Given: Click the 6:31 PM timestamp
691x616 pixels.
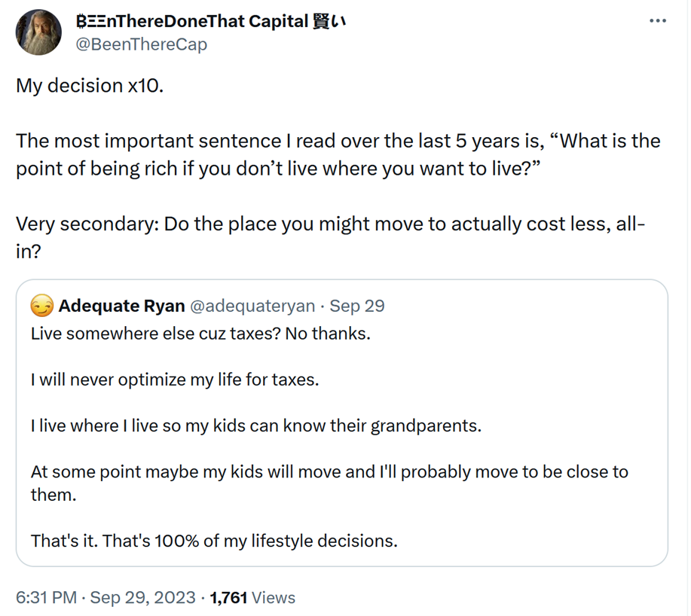Looking at the screenshot, I should coord(46,597).
